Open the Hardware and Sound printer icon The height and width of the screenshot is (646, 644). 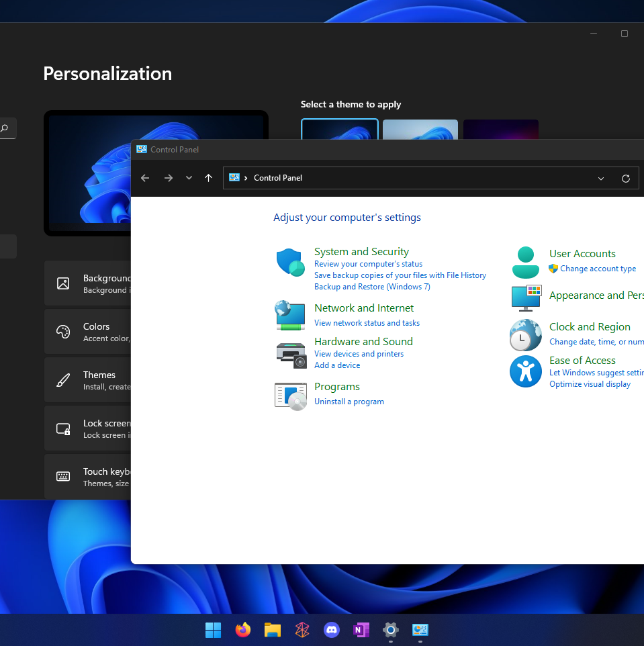291,355
